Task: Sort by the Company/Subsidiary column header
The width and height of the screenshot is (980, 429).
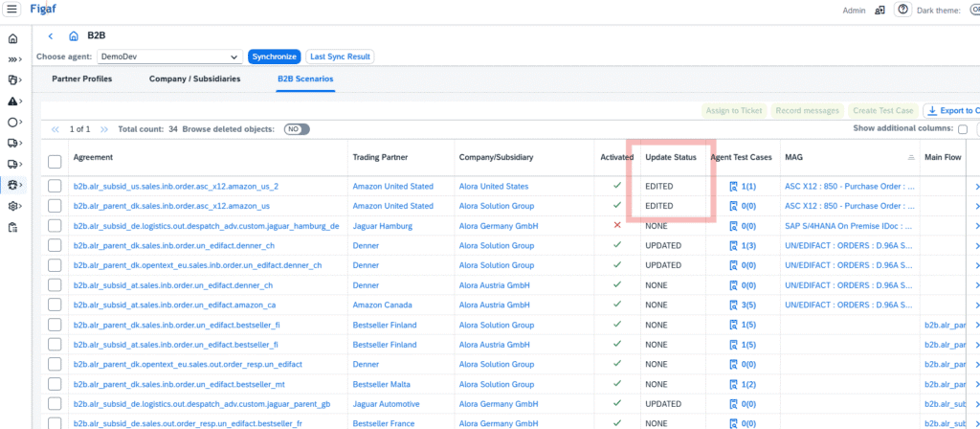Action: 496,158
